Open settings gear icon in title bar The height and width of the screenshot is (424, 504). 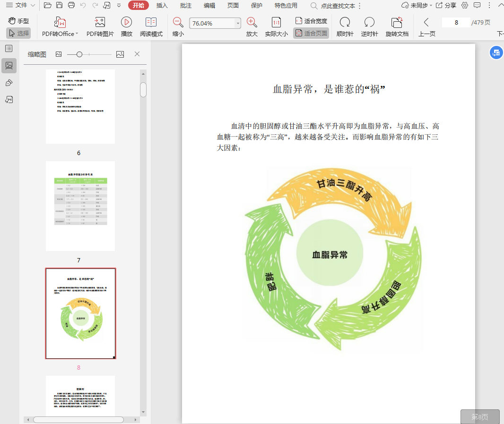pyautogui.click(x=465, y=5)
